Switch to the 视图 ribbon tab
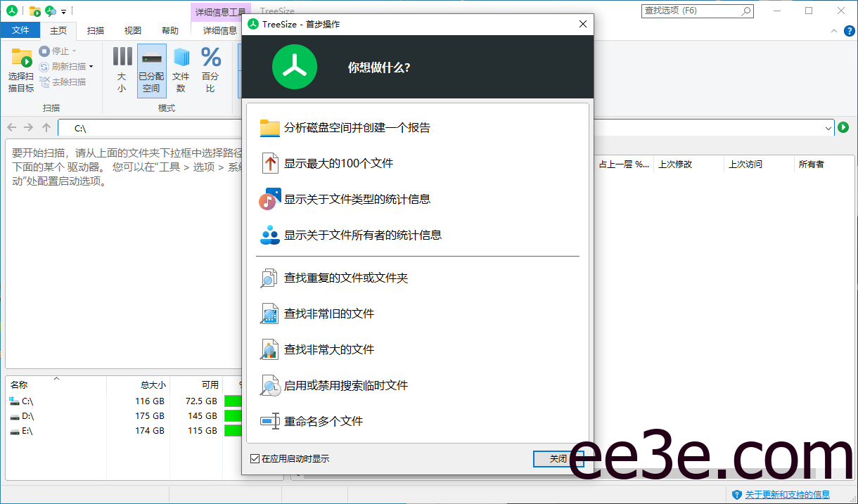 [x=132, y=30]
